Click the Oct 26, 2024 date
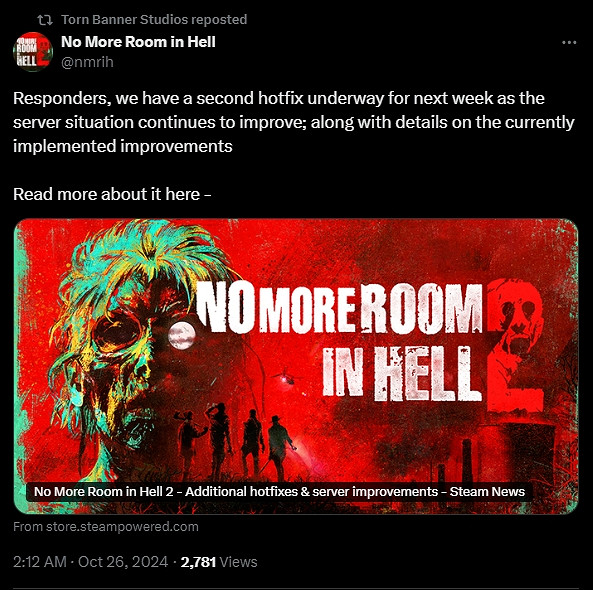This screenshot has width=593, height=590. (x=123, y=562)
